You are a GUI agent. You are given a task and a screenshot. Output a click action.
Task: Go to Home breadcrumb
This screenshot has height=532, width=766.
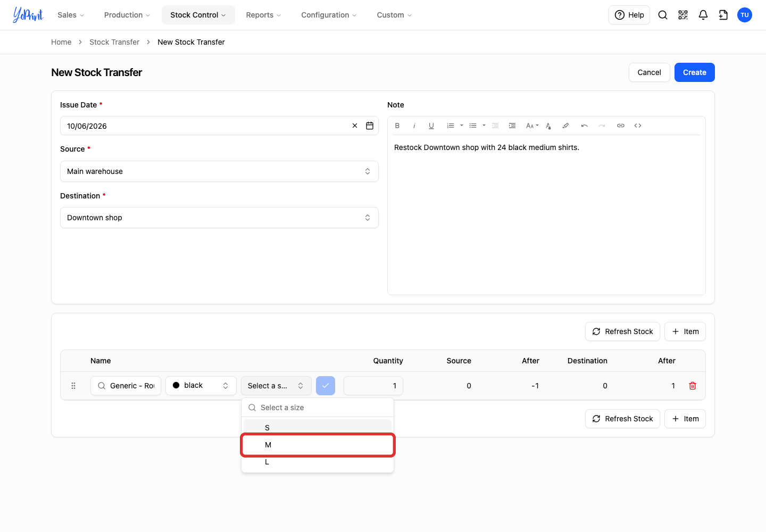pyautogui.click(x=61, y=42)
